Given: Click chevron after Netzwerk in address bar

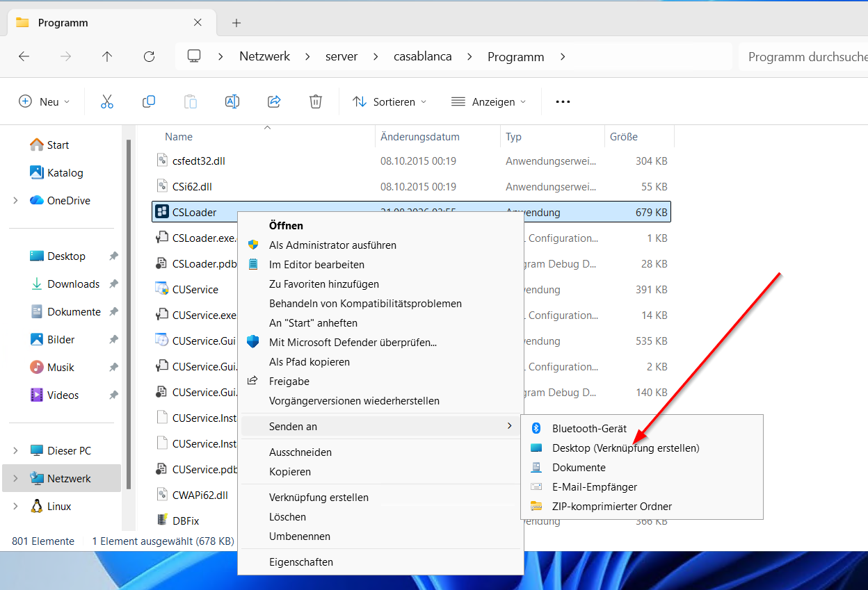Looking at the screenshot, I should tap(307, 57).
